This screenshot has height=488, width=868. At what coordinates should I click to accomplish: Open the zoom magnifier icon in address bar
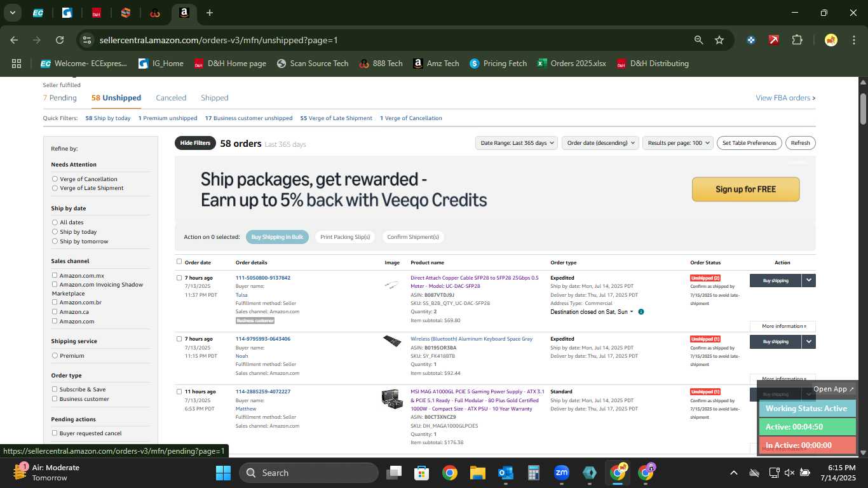(x=699, y=40)
